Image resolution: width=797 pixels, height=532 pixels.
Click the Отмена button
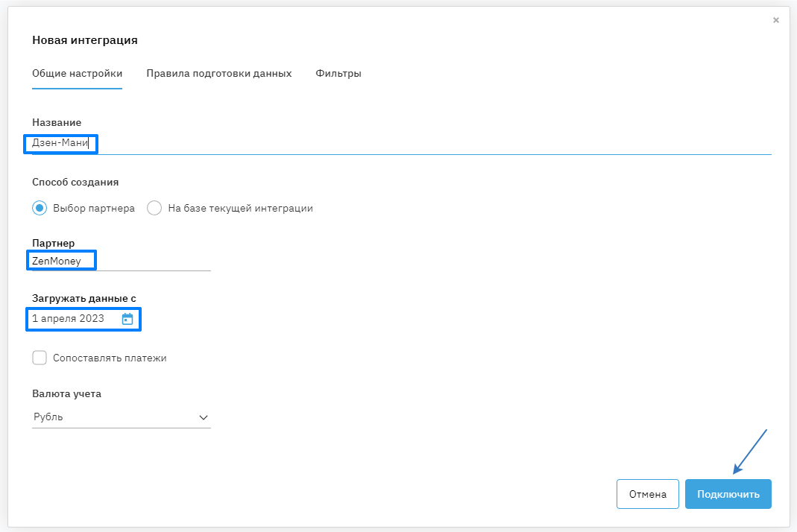point(647,494)
